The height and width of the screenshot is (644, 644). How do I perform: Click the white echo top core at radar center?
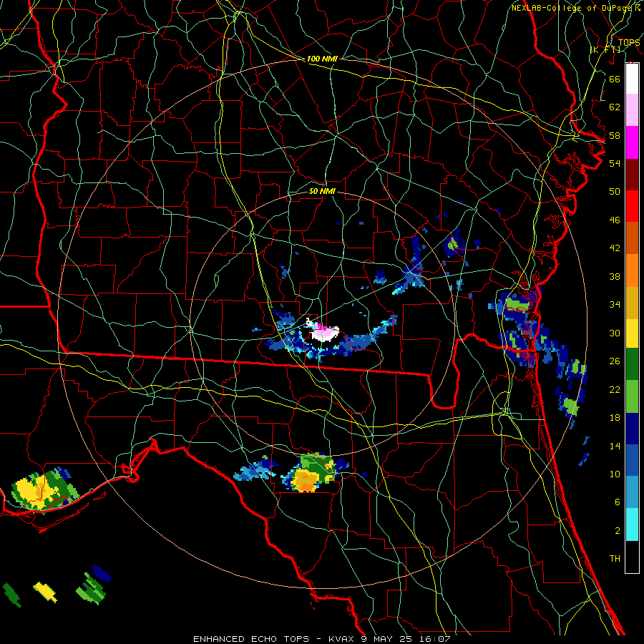[x=325, y=333]
